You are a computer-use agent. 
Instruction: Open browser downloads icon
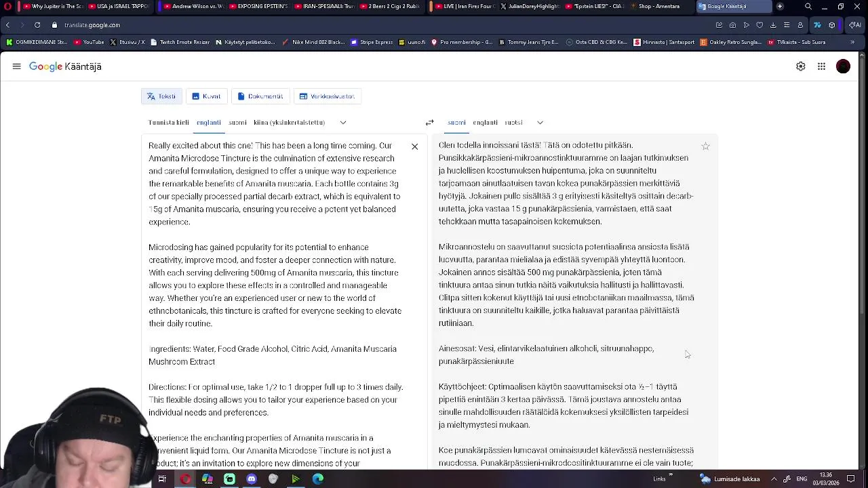773,25
